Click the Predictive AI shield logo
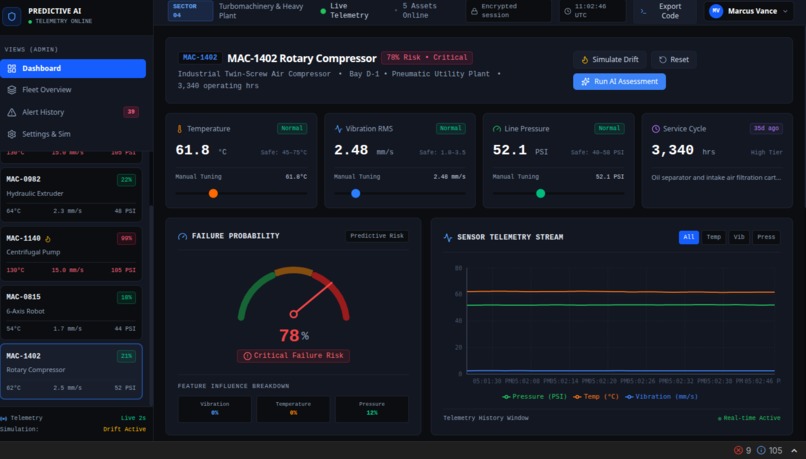 coord(11,16)
